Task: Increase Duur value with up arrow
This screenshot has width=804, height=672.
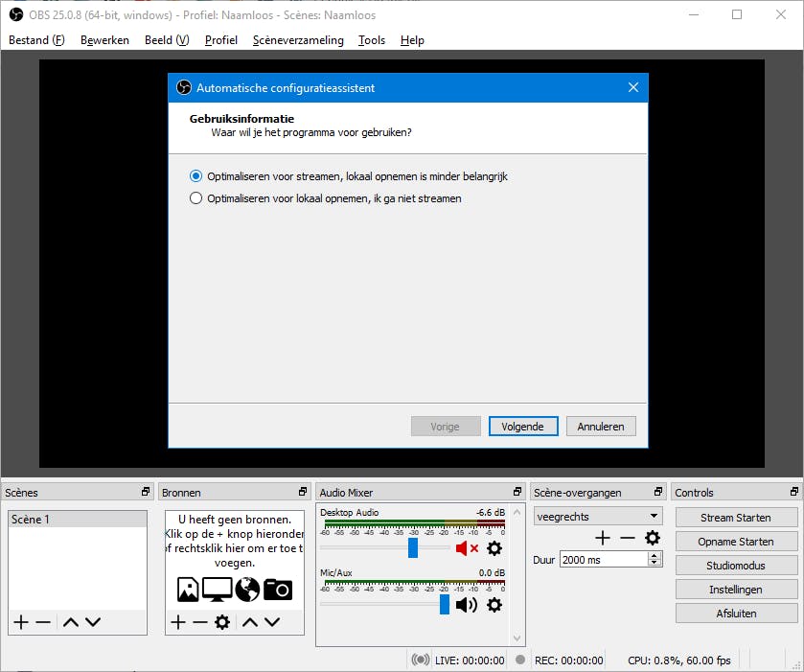Action: (x=654, y=556)
